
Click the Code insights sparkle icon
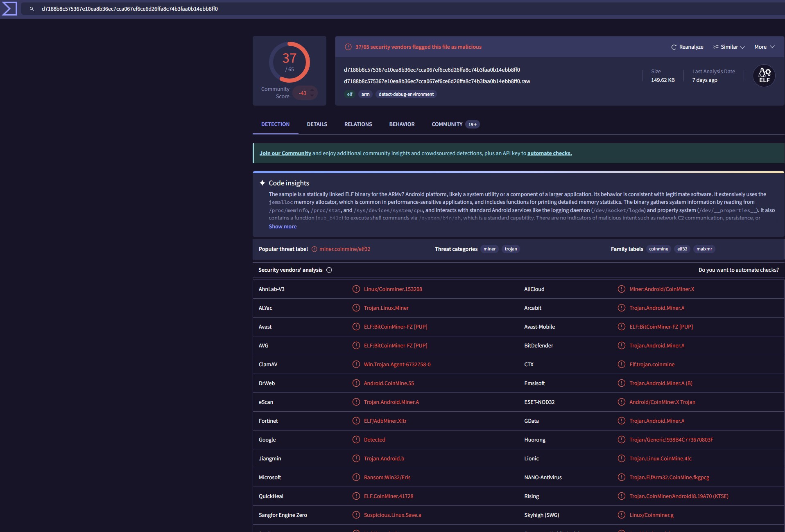[x=262, y=183]
